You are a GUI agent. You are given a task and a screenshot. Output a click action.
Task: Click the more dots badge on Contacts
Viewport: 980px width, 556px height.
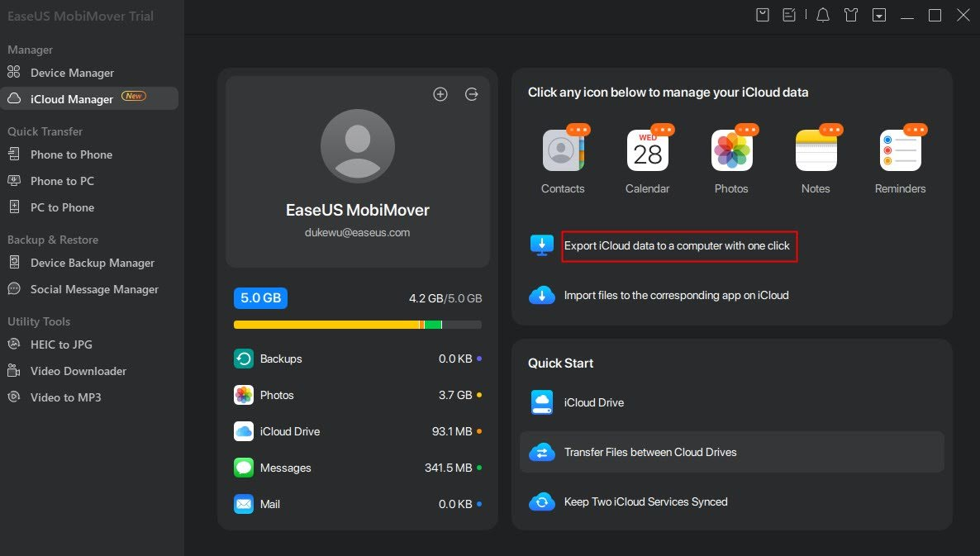tap(578, 130)
